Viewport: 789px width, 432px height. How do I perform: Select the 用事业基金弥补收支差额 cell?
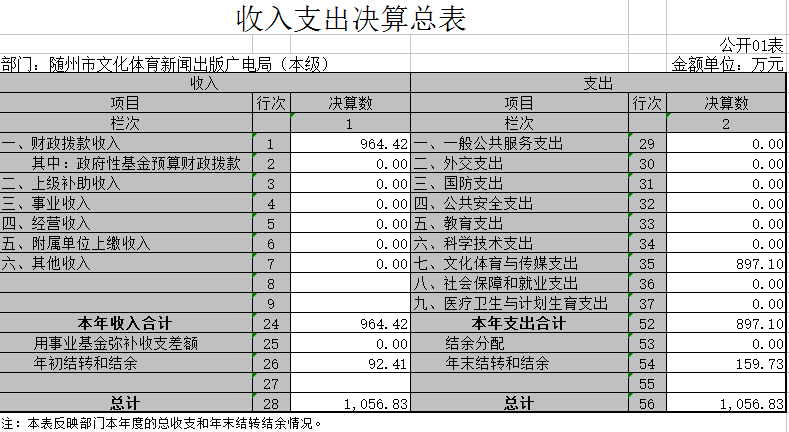coord(116,343)
